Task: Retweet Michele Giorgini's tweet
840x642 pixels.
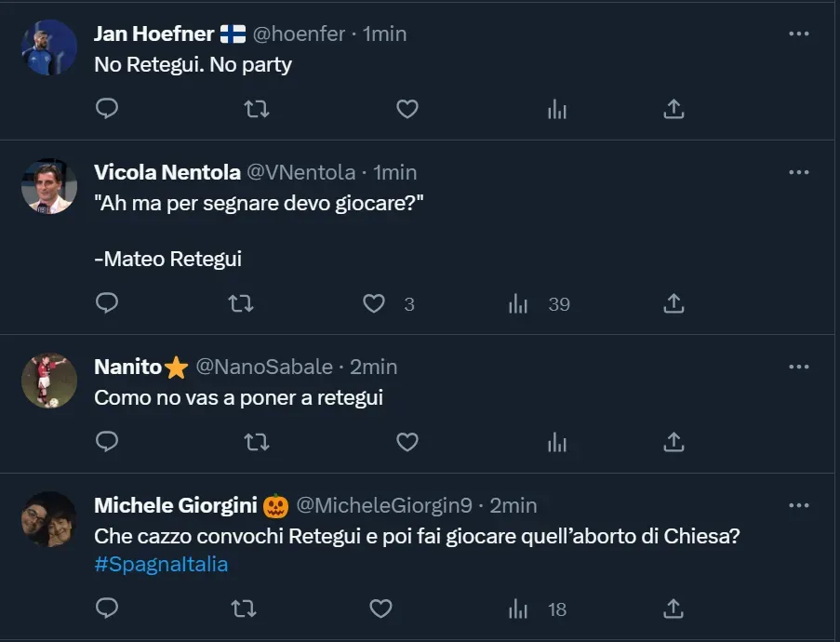Action: click(241, 609)
